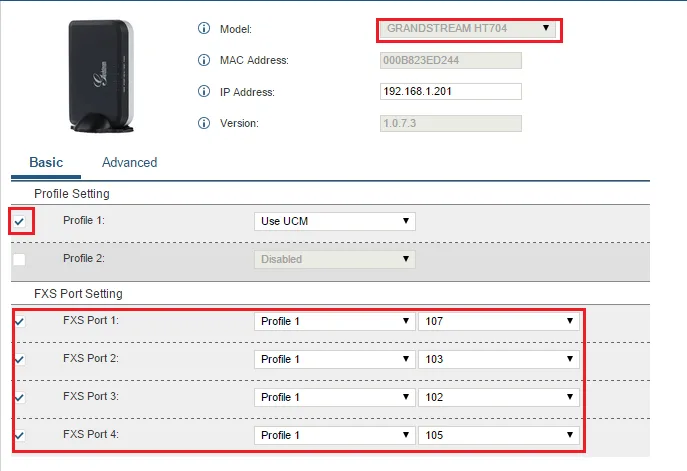Click the info icon beside IP Address

pos(204,92)
